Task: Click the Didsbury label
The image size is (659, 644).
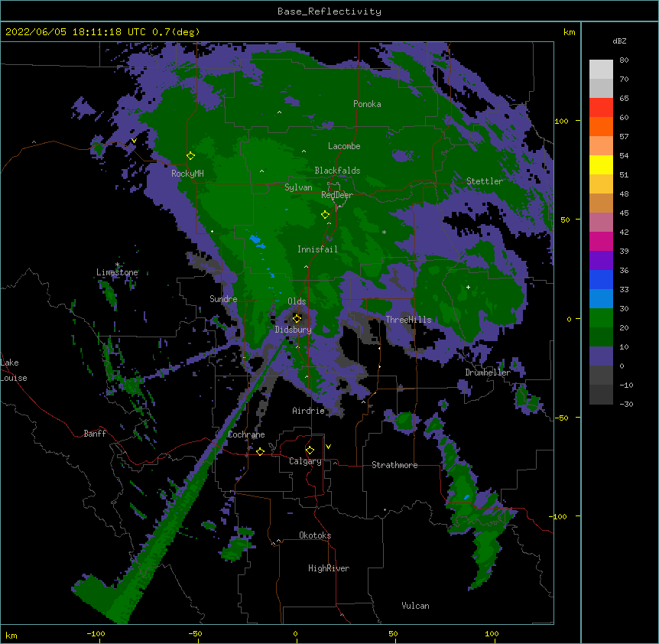Action: (x=293, y=330)
